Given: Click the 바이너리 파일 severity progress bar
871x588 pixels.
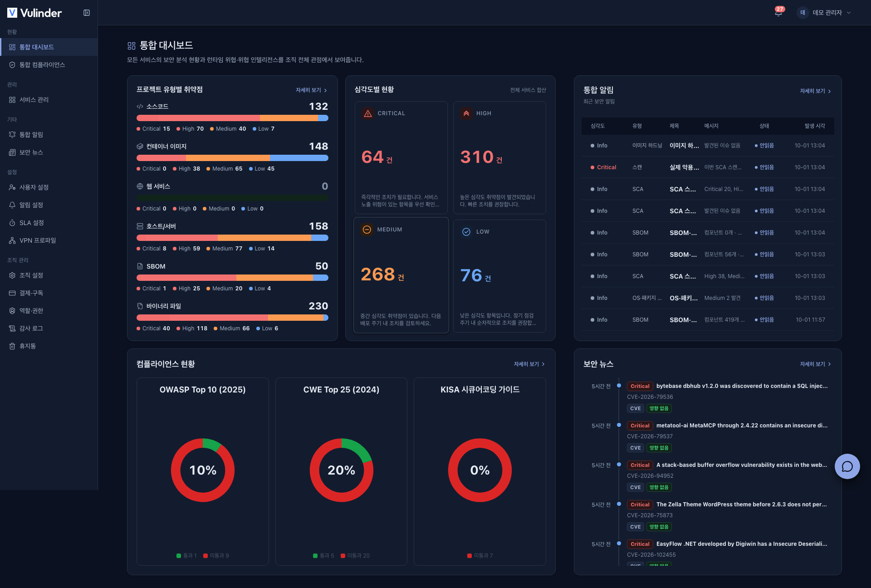Looking at the screenshot, I should point(232,318).
